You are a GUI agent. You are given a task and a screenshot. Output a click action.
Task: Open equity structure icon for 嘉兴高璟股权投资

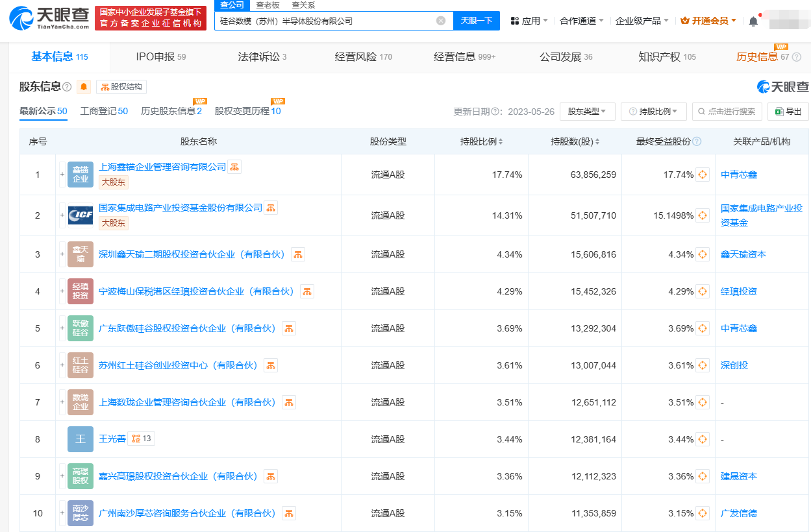coord(270,476)
